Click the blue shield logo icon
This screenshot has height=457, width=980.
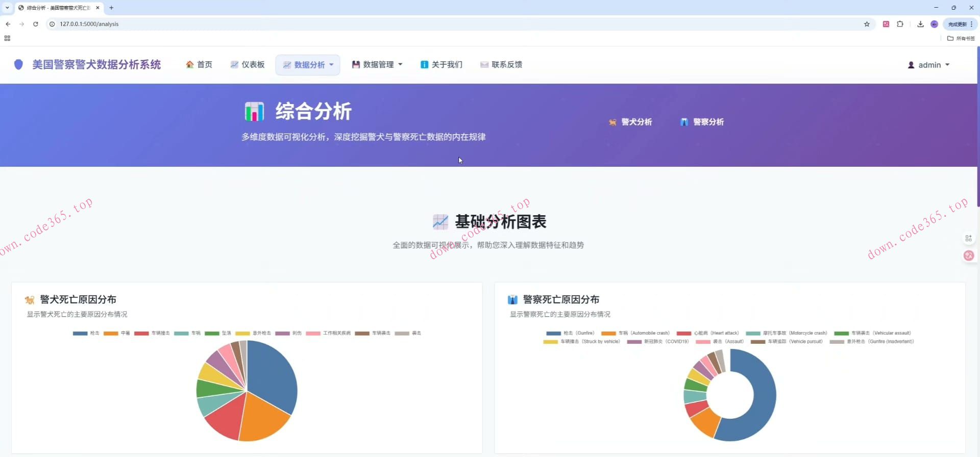click(x=18, y=64)
